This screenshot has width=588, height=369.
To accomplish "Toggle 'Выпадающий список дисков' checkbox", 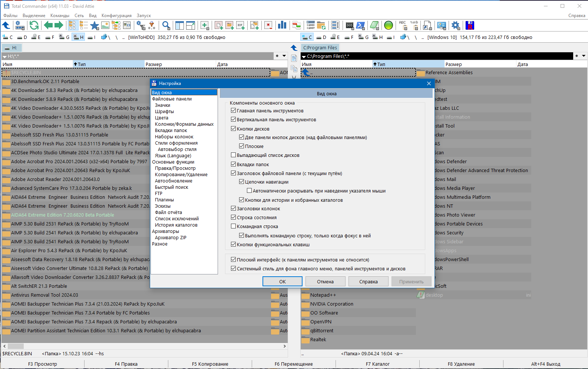I will point(233,155).
